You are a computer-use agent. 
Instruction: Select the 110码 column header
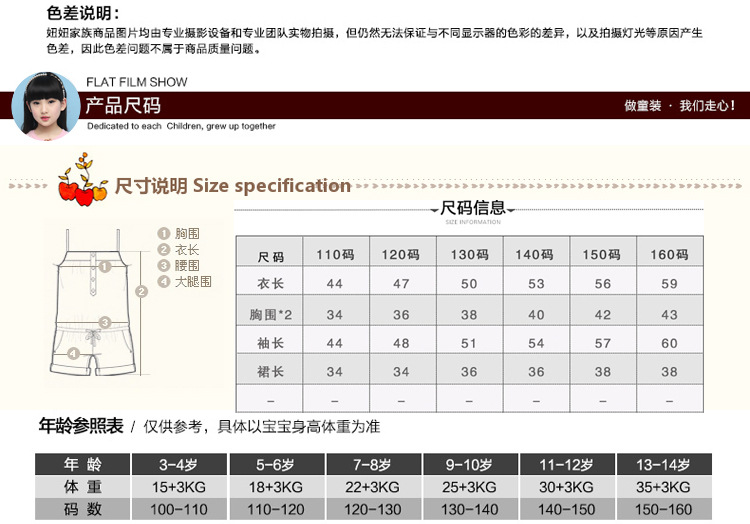click(336, 251)
